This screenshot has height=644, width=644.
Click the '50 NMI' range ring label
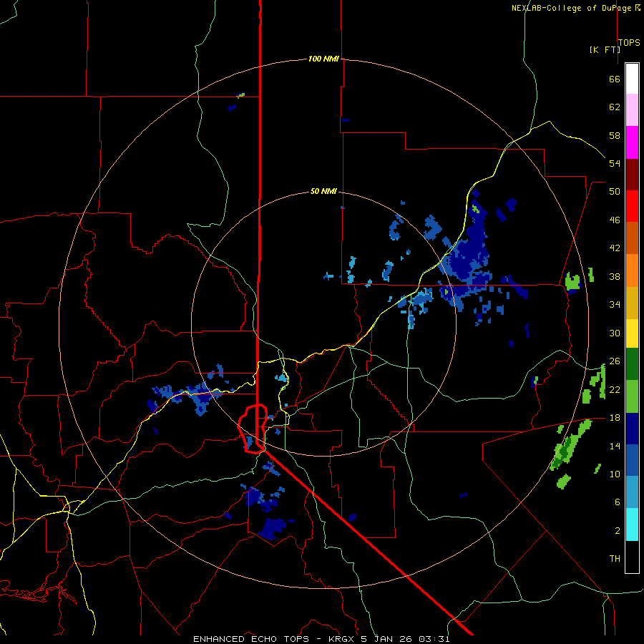tap(323, 191)
